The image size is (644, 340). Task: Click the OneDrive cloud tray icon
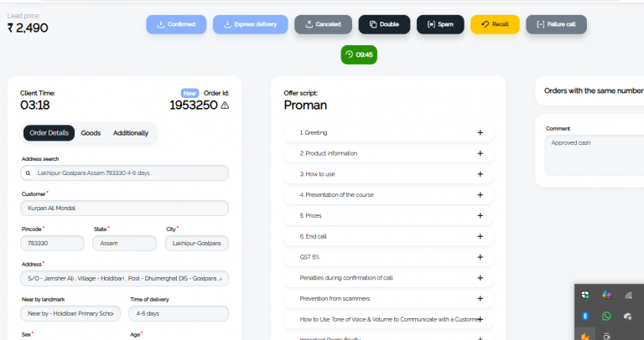tap(627, 316)
